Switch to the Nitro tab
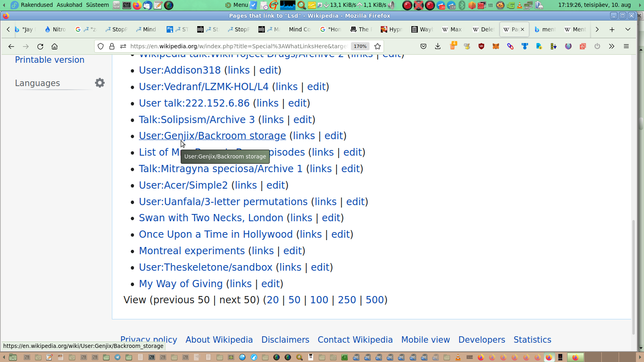 point(56,29)
